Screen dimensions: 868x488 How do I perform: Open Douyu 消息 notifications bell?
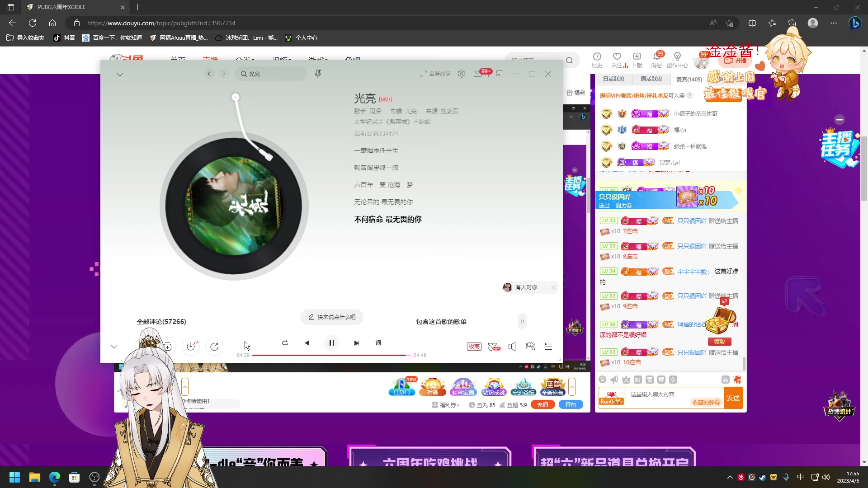pyautogui.click(x=656, y=60)
